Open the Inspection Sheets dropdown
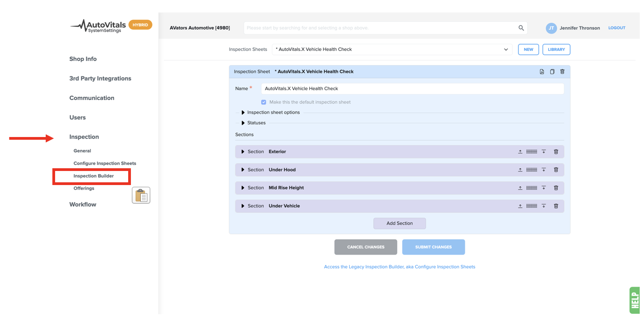The height and width of the screenshot is (324, 644). coord(392,49)
